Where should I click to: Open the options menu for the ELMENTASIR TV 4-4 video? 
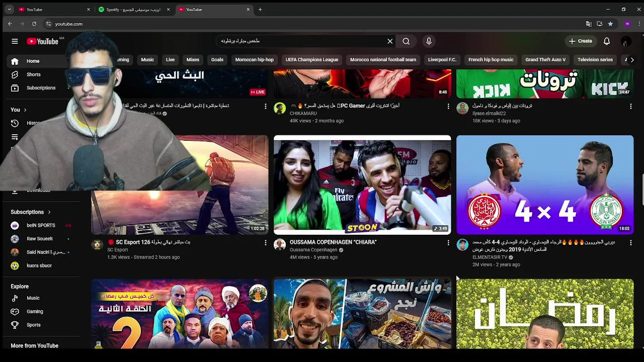631,243
